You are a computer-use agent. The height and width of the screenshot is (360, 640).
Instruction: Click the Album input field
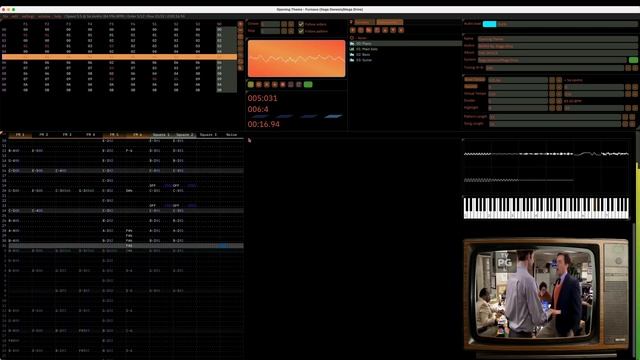pos(558,53)
